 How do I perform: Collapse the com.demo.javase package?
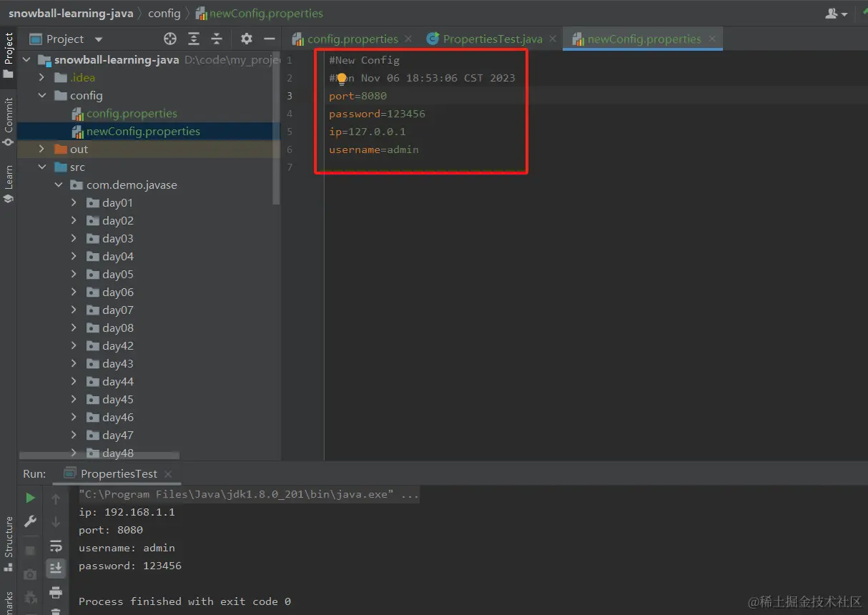tap(59, 184)
